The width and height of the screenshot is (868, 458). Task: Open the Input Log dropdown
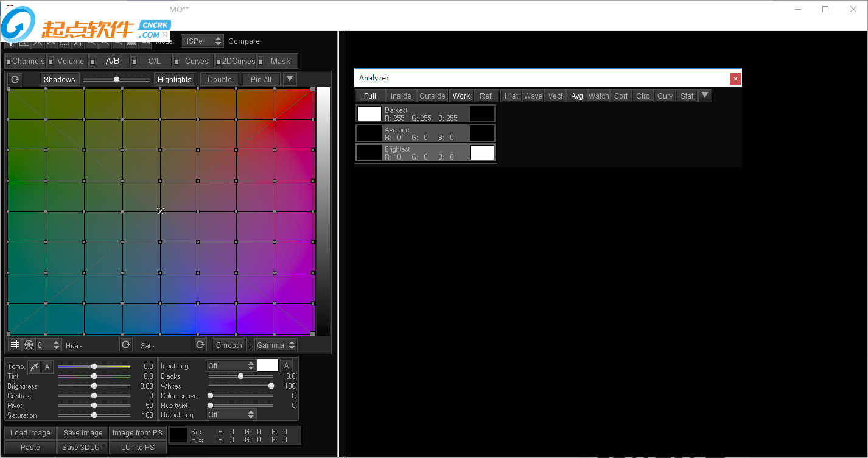[231, 365]
